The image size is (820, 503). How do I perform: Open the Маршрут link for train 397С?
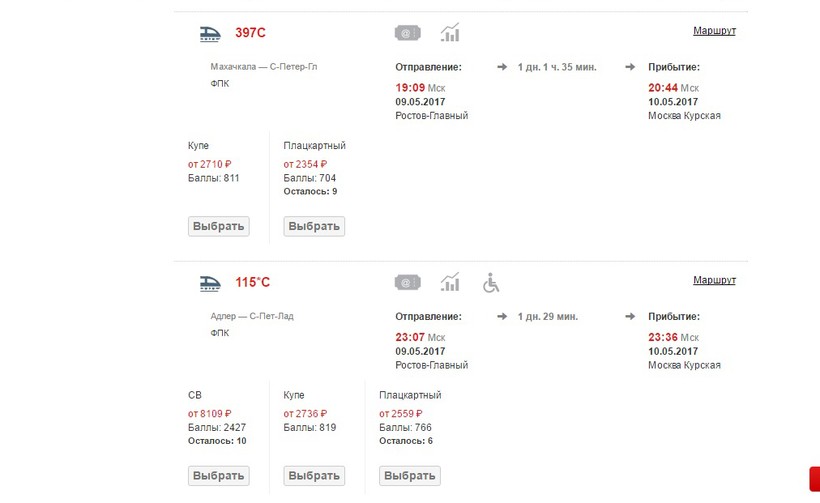(714, 31)
